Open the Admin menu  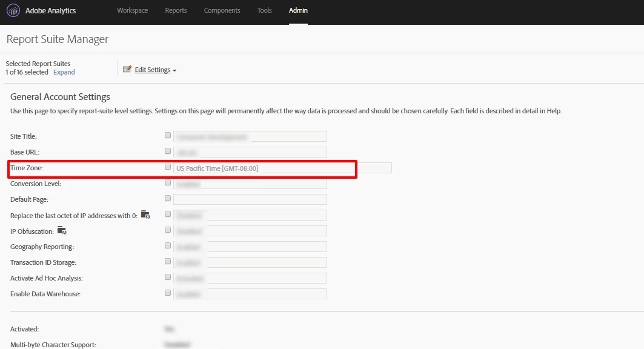[298, 10]
